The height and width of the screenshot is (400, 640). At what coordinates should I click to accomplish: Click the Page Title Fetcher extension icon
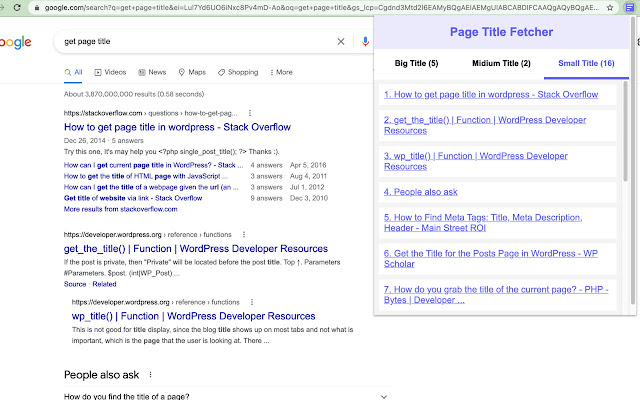click(x=628, y=6)
